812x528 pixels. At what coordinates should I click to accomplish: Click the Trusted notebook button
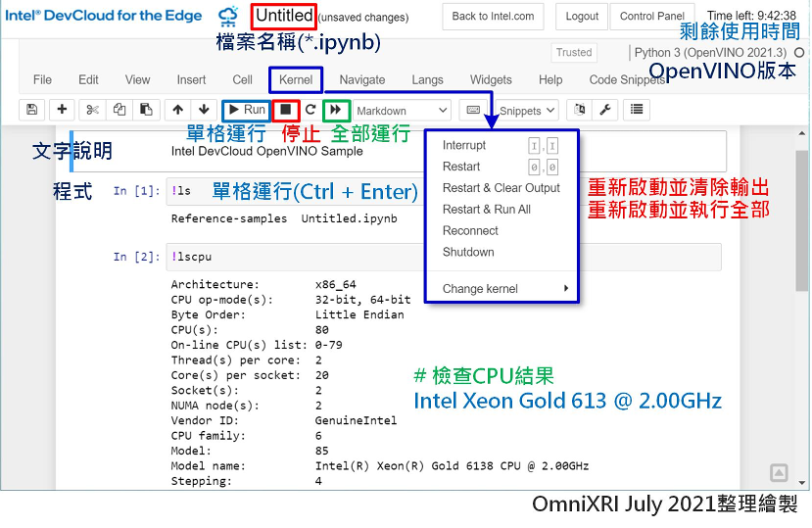574,52
